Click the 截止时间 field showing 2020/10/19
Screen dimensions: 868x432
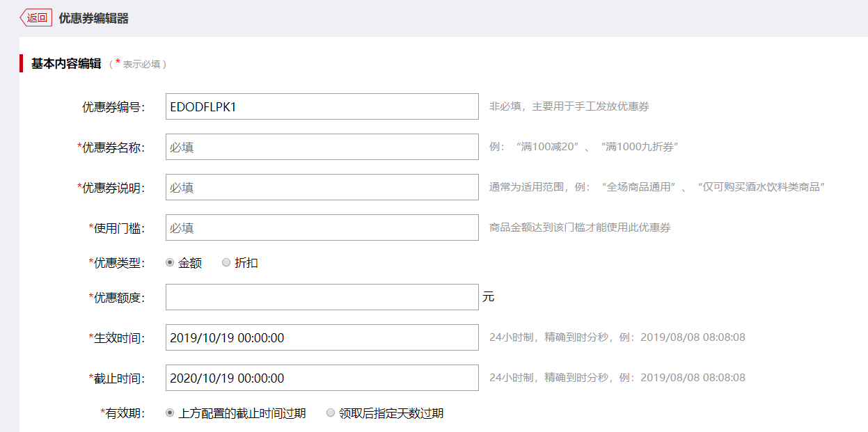coord(322,378)
